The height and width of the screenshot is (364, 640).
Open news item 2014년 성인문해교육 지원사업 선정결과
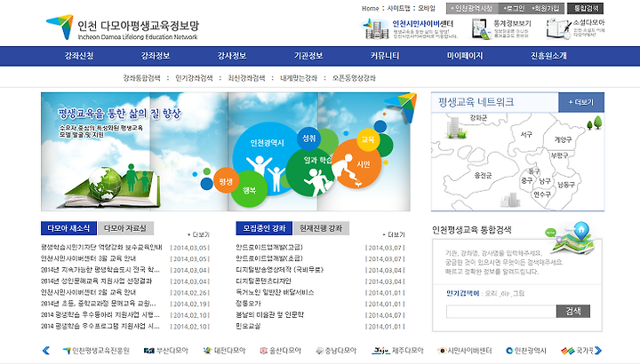96,281
